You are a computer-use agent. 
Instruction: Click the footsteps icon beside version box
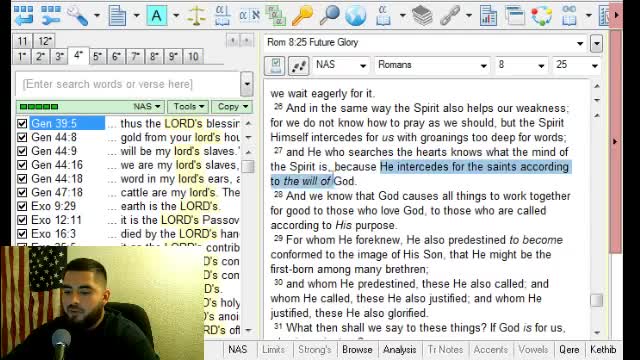click(298, 65)
